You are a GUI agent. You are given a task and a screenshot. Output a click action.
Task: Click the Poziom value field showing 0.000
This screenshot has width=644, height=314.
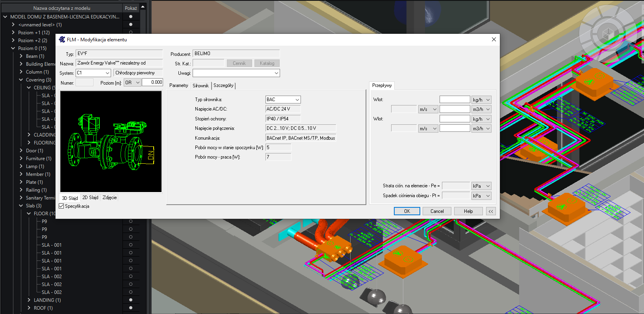152,82
